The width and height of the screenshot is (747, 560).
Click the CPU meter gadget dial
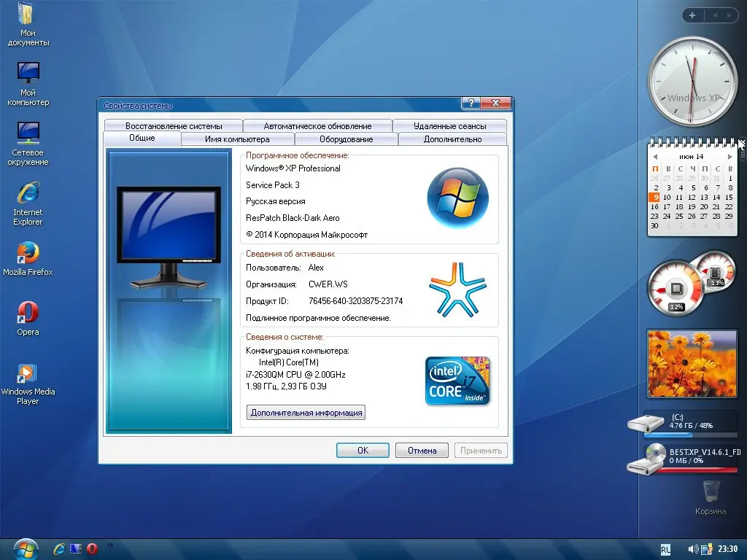coord(676,288)
